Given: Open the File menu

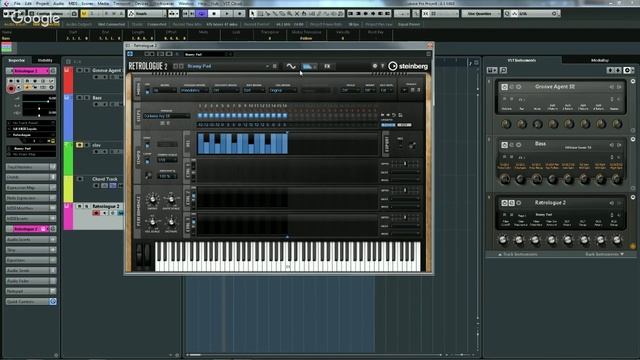Looking at the screenshot, I should point(17,3).
